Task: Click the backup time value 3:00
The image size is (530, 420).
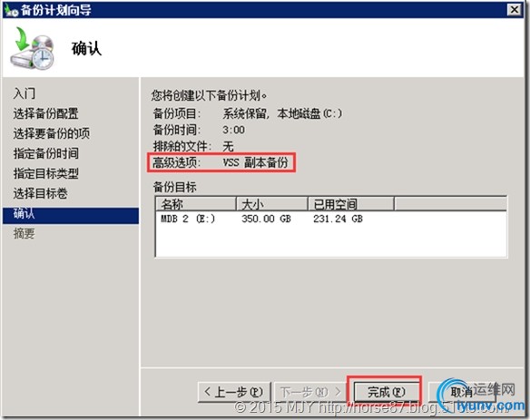Action: click(x=233, y=130)
